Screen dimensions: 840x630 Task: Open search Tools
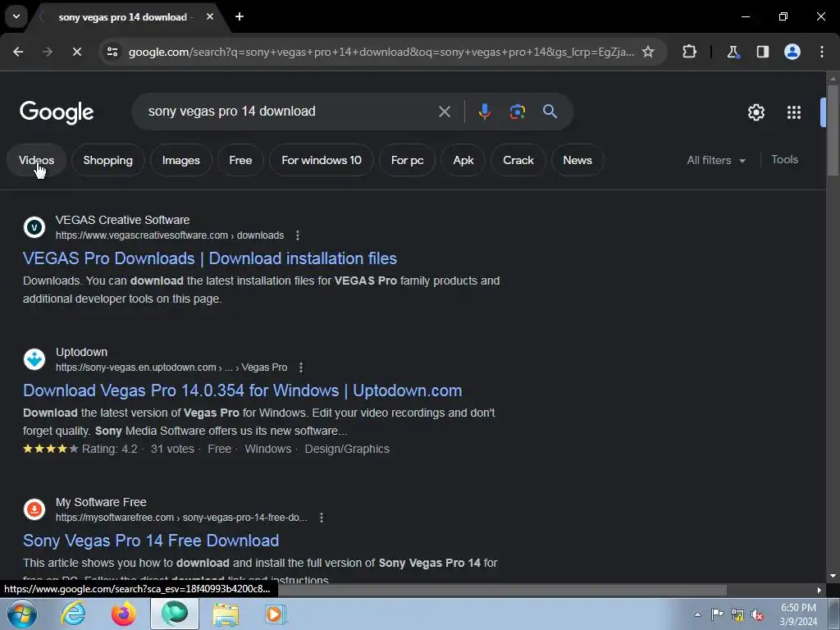[x=784, y=160]
